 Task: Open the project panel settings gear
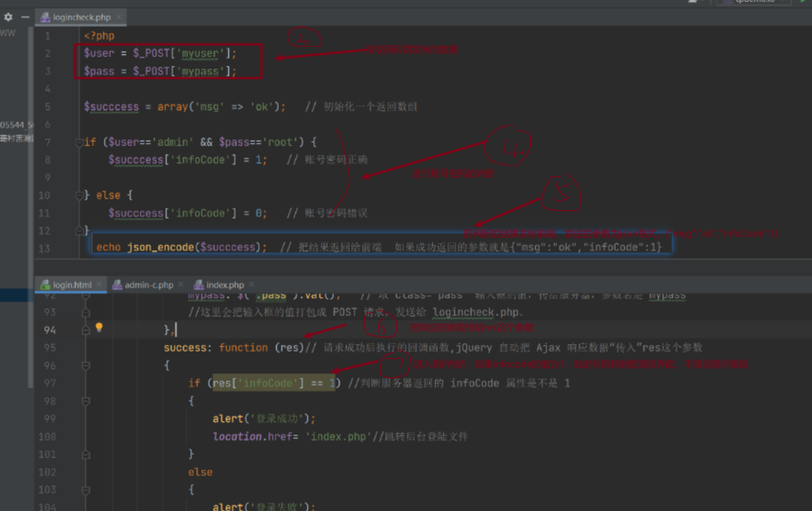(x=8, y=17)
